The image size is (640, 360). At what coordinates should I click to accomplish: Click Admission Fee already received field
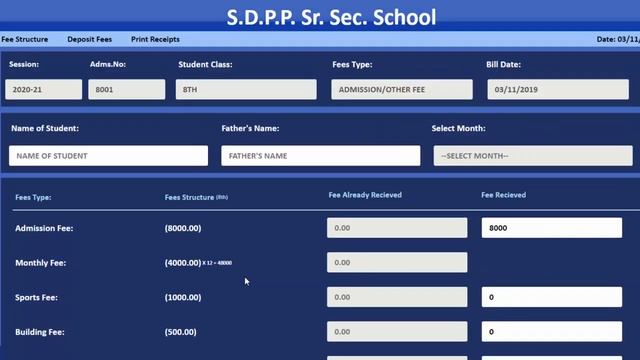397,228
